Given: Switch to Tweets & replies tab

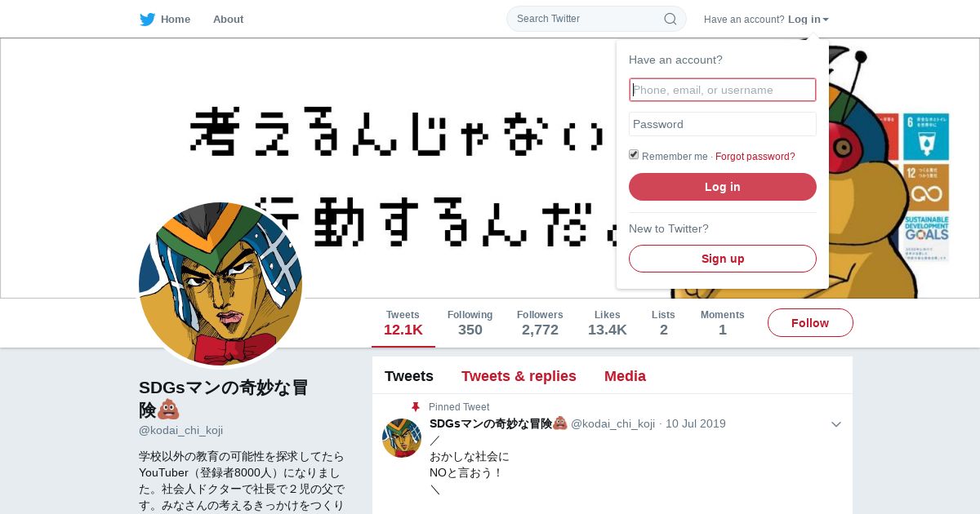Looking at the screenshot, I should click(x=519, y=376).
